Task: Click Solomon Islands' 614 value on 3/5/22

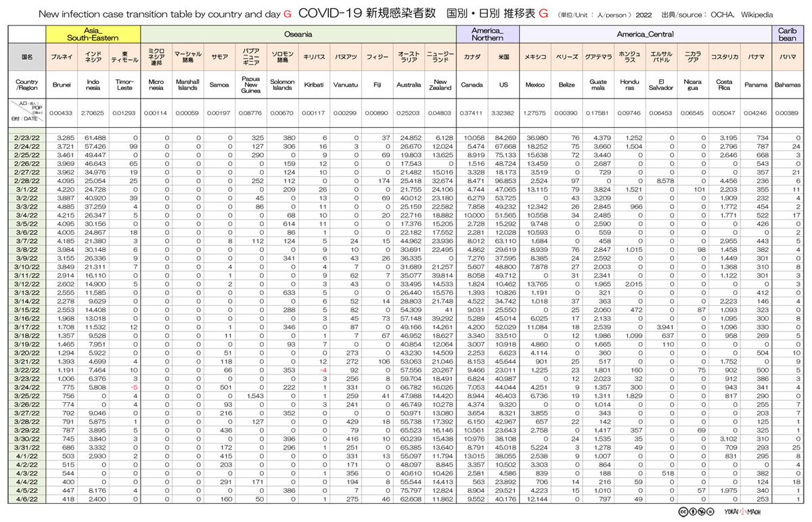Action: pyautogui.click(x=290, y=223)
